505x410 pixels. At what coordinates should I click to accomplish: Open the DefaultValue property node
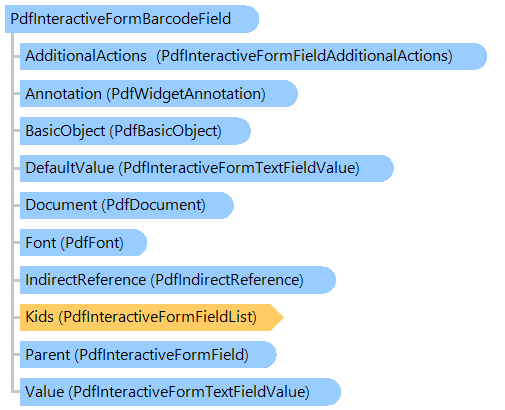(207, 168)
